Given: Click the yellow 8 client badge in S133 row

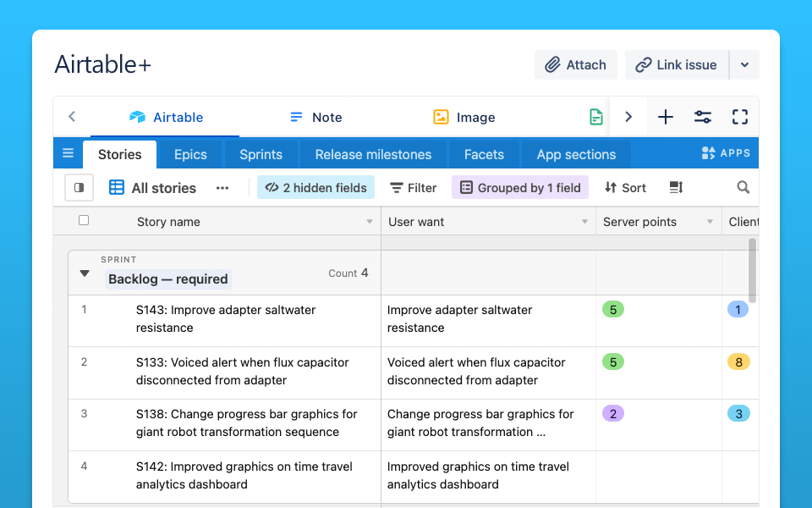Looking at the screenshot, I should (739, 362).
